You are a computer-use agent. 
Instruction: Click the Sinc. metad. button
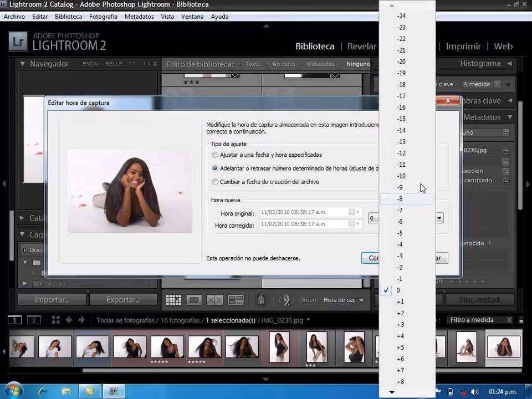pos(480,300)
